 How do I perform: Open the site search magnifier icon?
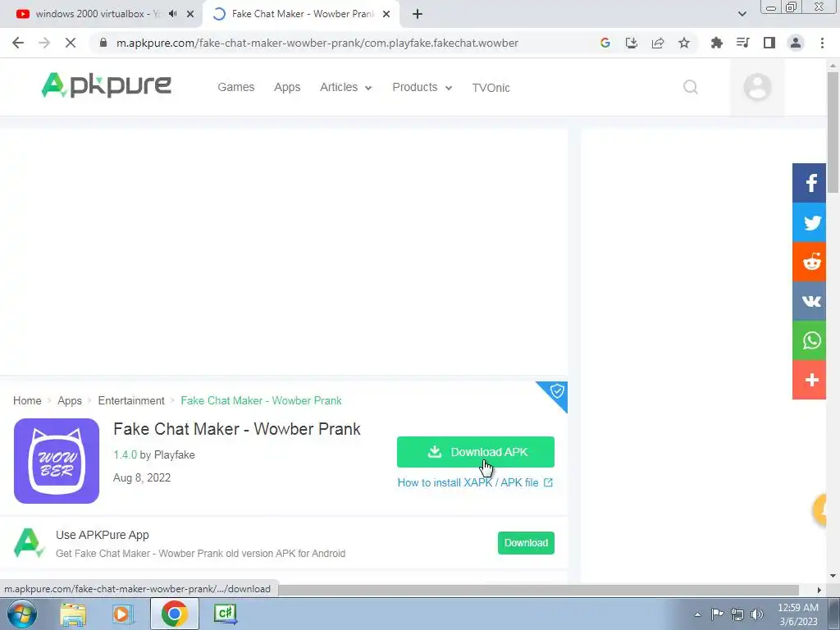point(691,87)
